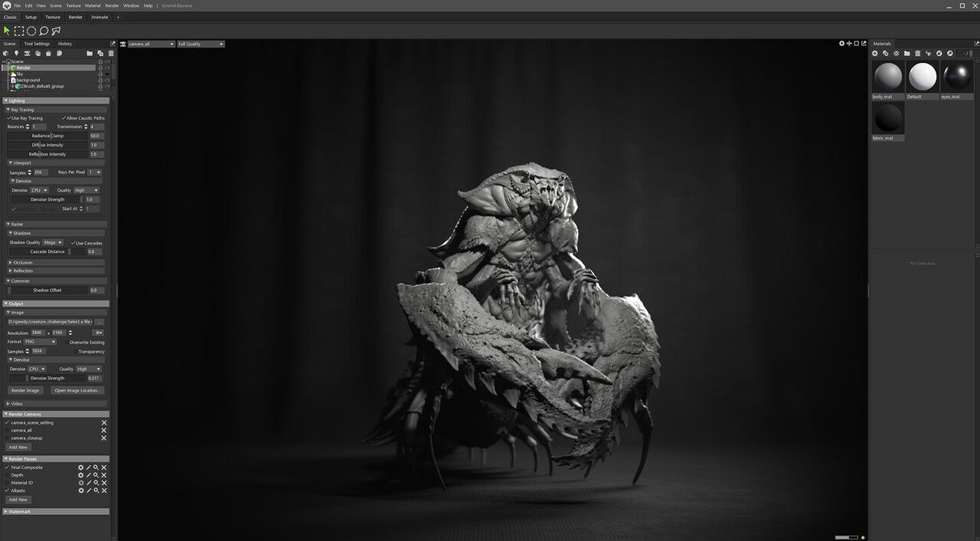This screenshot has width=980, height=541.
Task: Enable Transparency checkbox
Action: pyautogui.click(x=75, y=352)
